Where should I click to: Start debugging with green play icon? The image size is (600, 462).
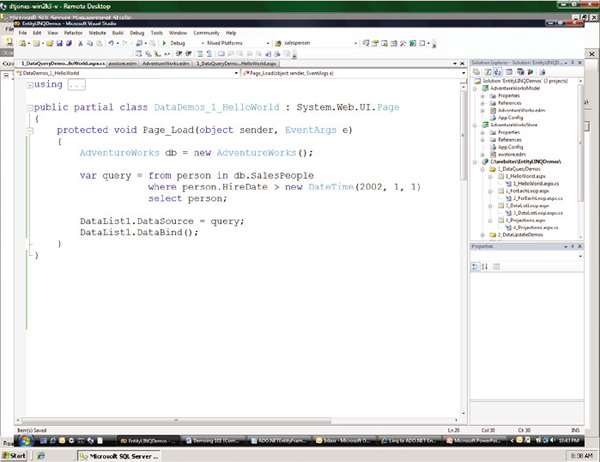click(164, 43)
